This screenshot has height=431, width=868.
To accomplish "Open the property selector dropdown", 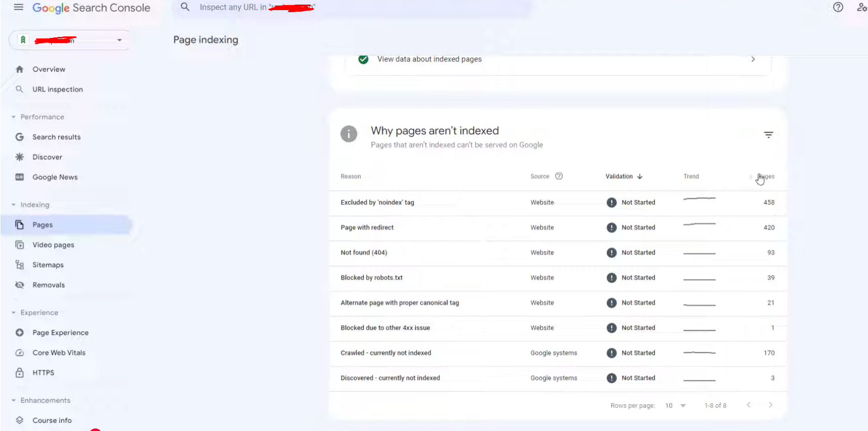I will click(70, 40).
